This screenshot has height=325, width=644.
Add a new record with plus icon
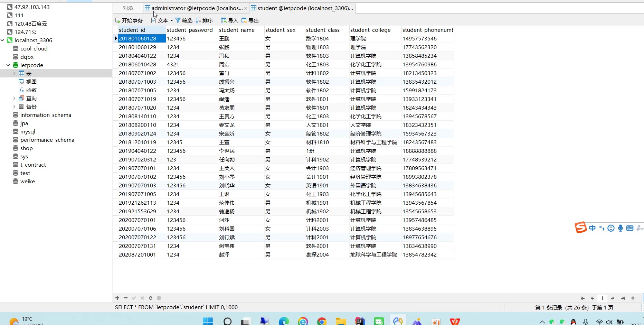coord(117,298)
